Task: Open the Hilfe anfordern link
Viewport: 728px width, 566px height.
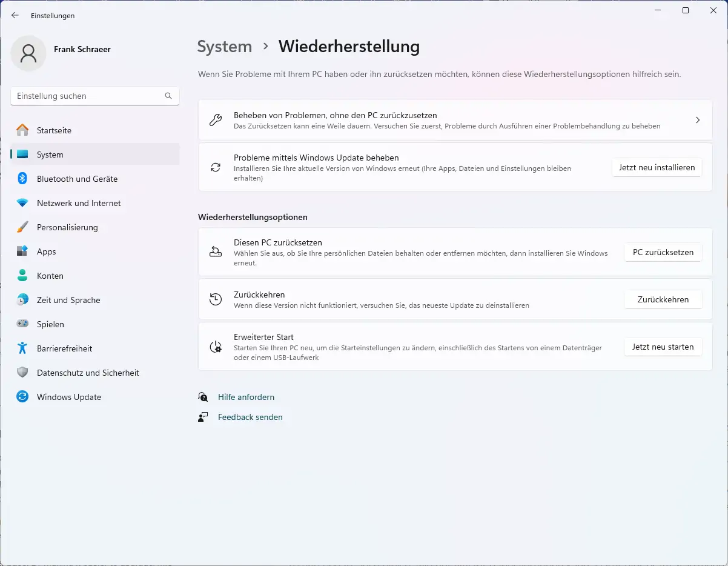Action: pyautogui.click(x=246, y=397)
